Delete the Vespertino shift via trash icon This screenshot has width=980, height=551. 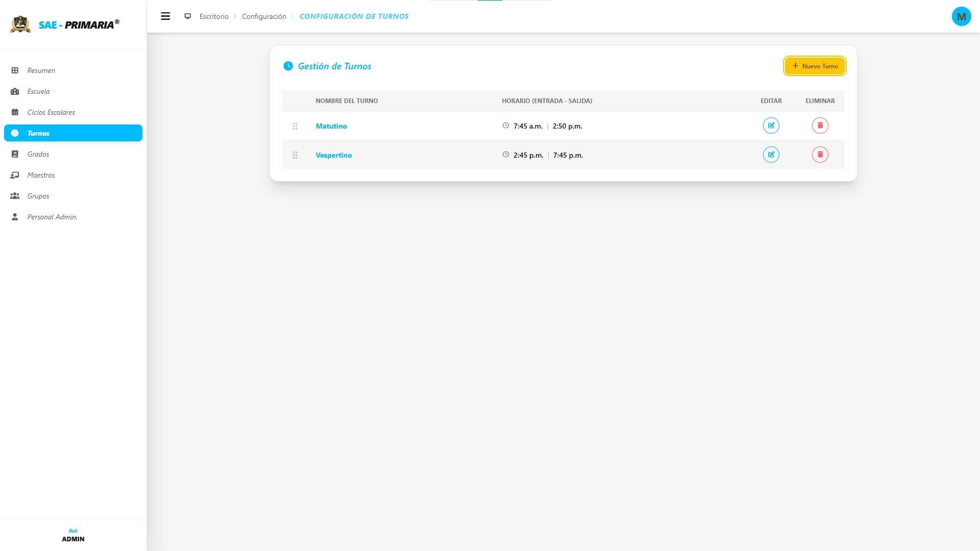coord(820,155)
